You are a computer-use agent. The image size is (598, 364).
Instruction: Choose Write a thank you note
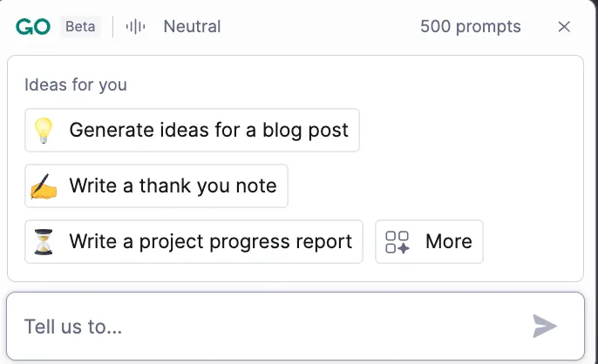[x=156, y=186]
